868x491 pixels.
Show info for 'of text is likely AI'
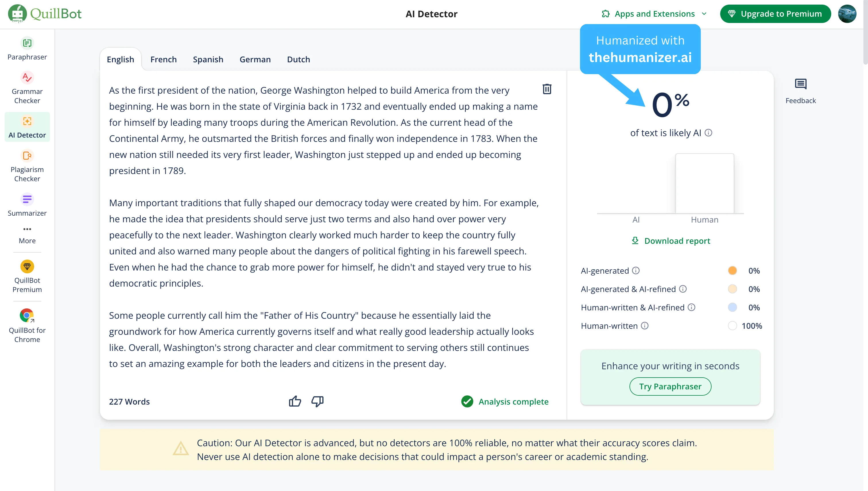pos(709,133)
